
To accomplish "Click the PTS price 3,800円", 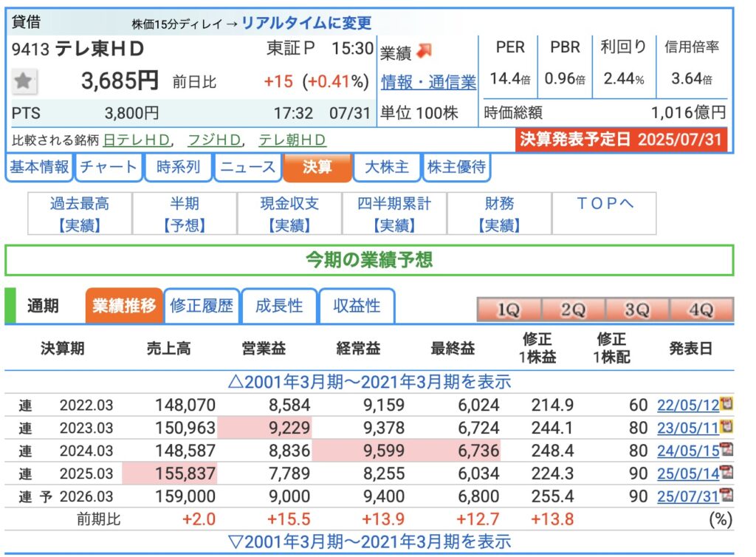I will tap(131, 113).
